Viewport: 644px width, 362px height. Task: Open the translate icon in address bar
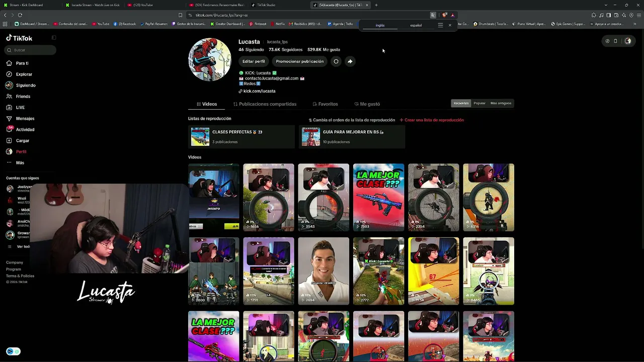click(433, 15)
